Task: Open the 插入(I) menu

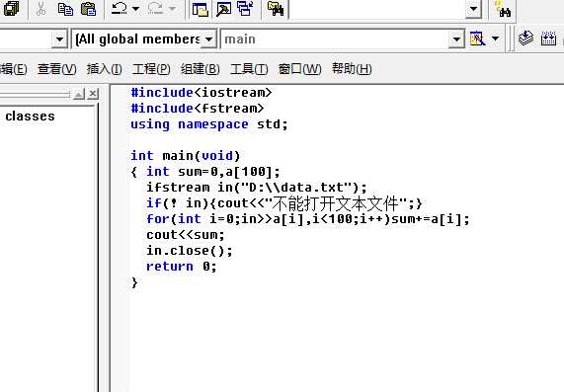Action: pos(105,69)
